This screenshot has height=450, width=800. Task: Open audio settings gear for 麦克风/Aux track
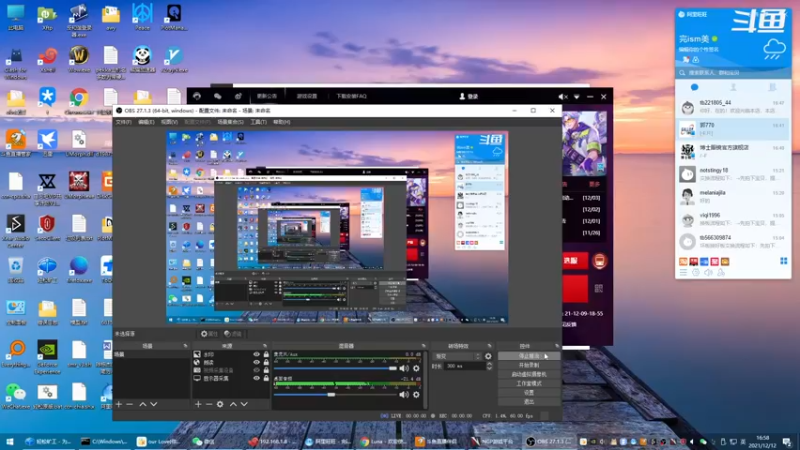(416, 368)
